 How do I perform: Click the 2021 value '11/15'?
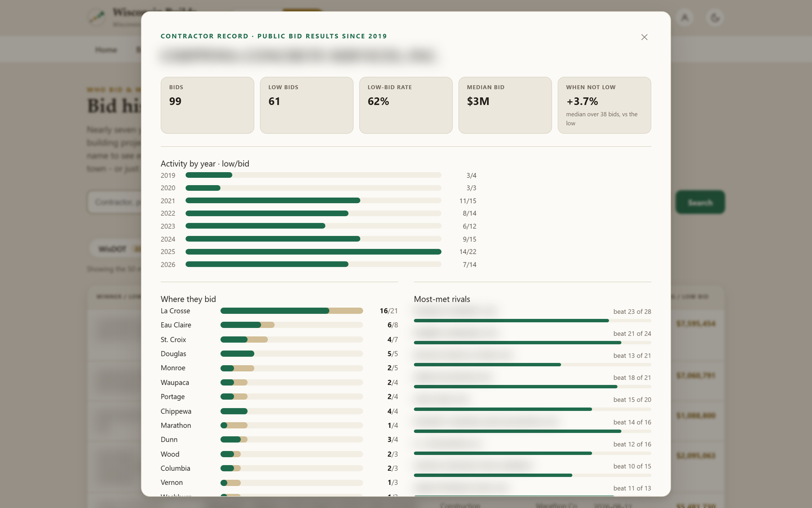pos(468,201)
